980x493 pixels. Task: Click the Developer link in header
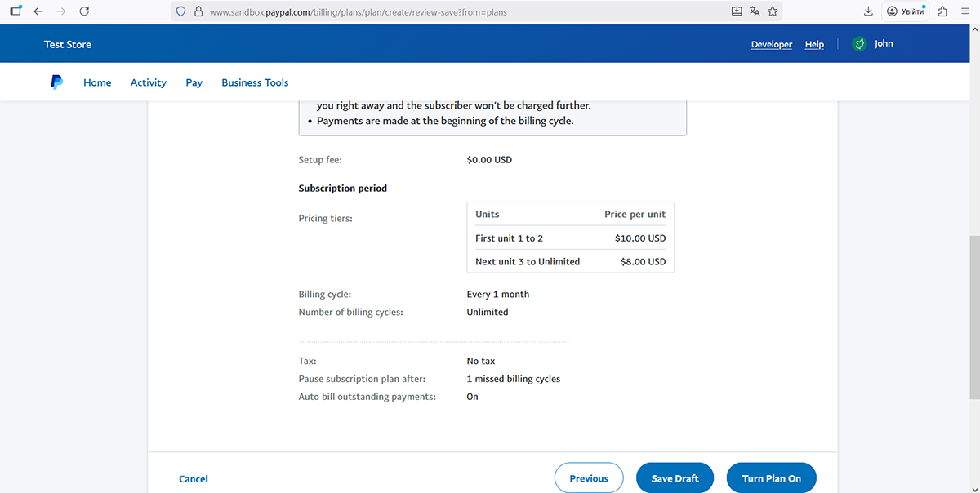pos(771,45)
